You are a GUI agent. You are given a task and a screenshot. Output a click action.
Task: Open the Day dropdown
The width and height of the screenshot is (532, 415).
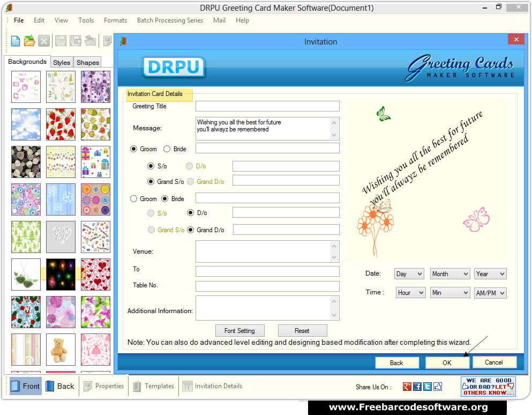[x=409, y=274]
